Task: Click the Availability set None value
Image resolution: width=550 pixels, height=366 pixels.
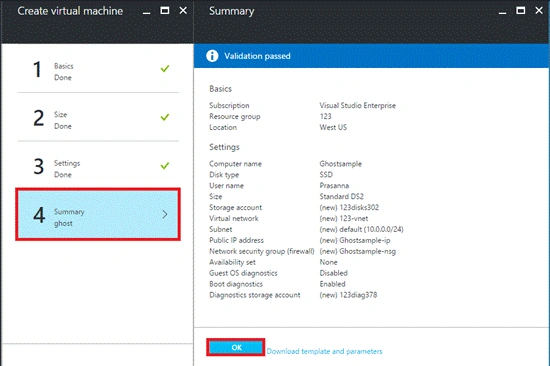Action: point(328,262)
